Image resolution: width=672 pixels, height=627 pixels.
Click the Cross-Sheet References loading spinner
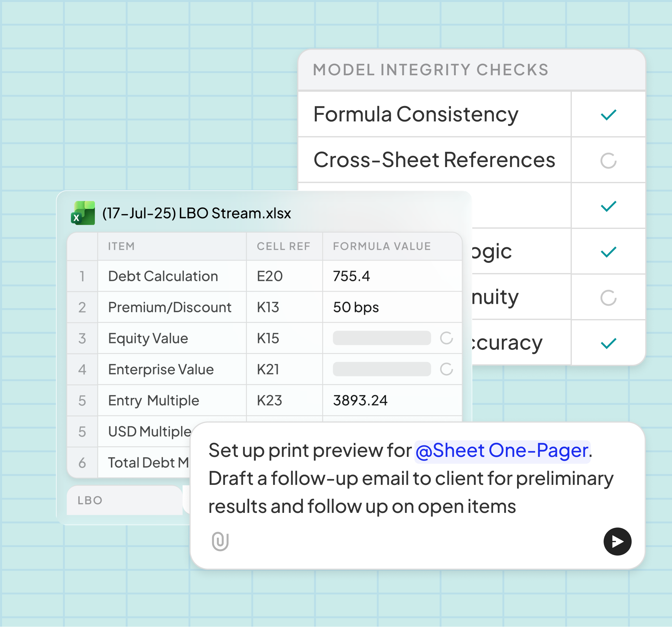(x=608, y=160)
